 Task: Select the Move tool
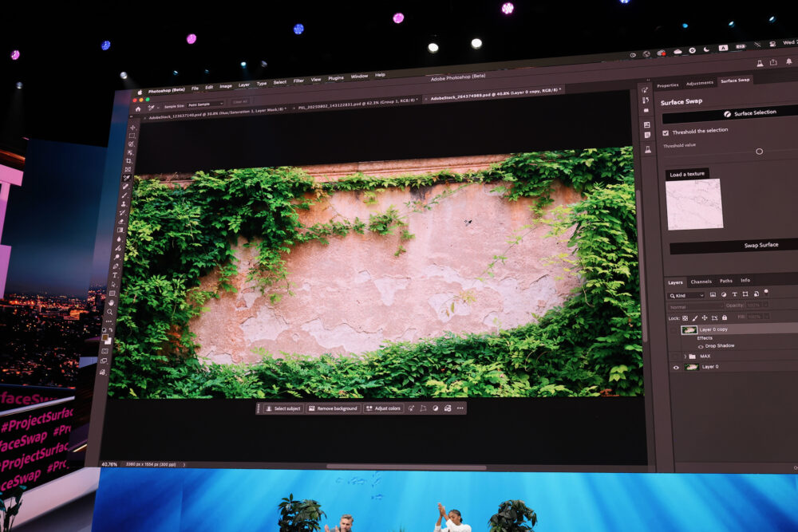(x=132, y=127)
